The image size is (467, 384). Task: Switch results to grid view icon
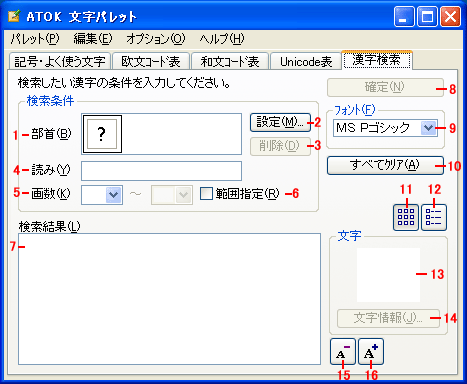[x=406, y=217]
